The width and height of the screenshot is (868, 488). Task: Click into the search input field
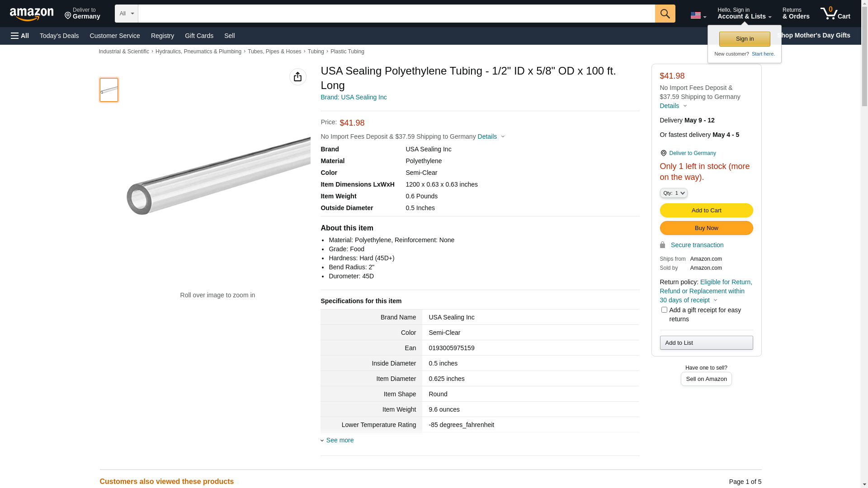396,14
